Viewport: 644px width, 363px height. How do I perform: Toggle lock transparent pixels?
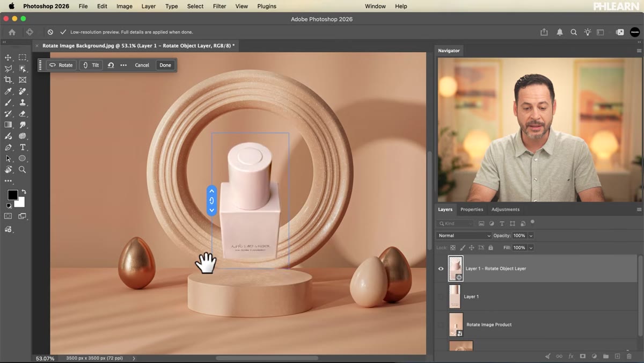pos(453,248)
